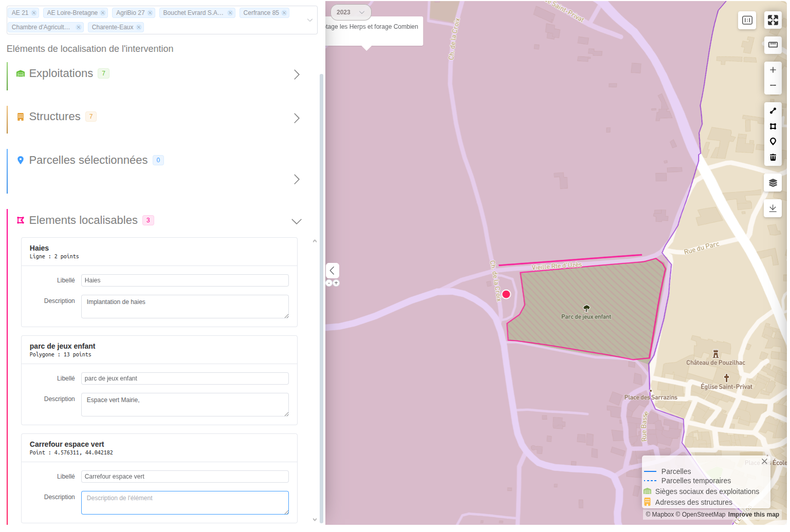The image size is (790, 532).
Task: Select the polygon drawing tool
Action: 773,126
